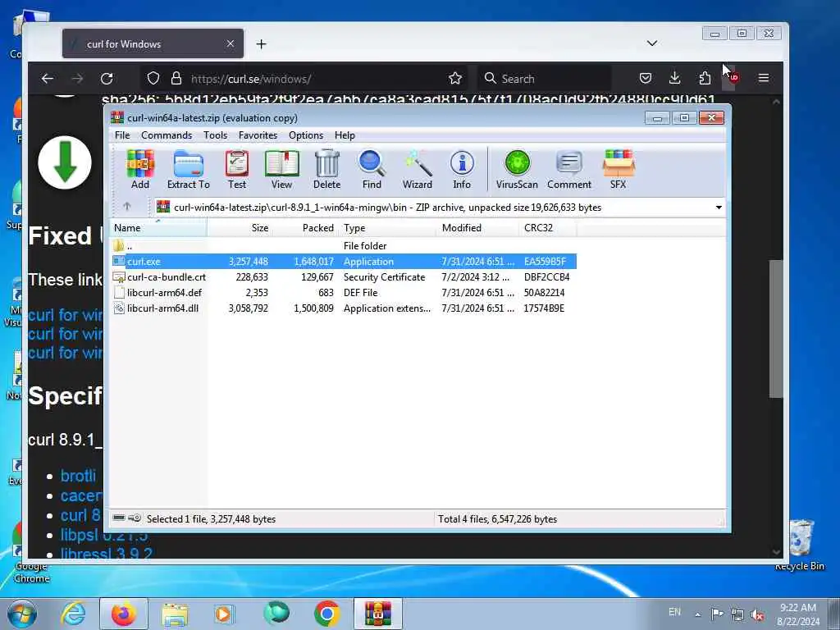This screenshot has height=630, width=840.
Task: Sort by the Modified column header
Action: [478, 228]
